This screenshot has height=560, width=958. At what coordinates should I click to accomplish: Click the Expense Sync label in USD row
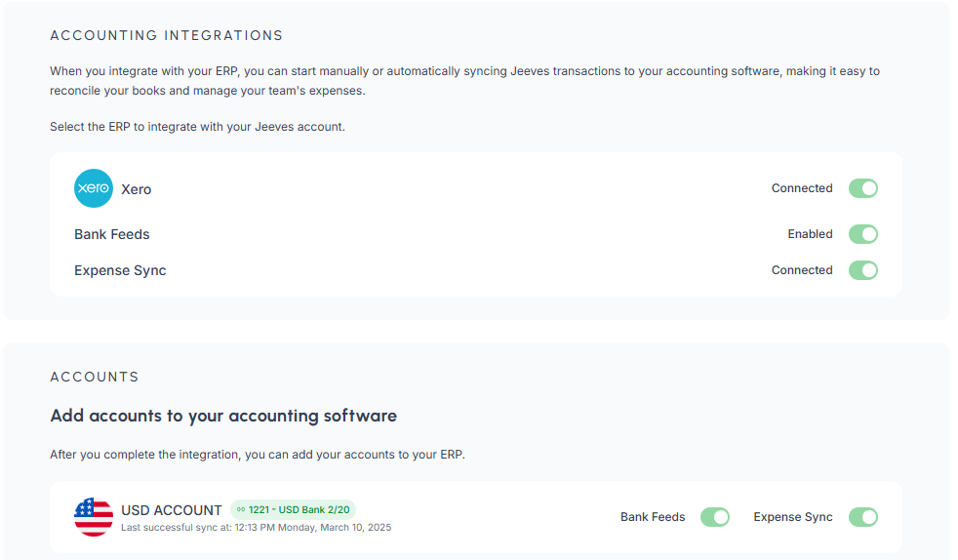(x=793, y=517)
